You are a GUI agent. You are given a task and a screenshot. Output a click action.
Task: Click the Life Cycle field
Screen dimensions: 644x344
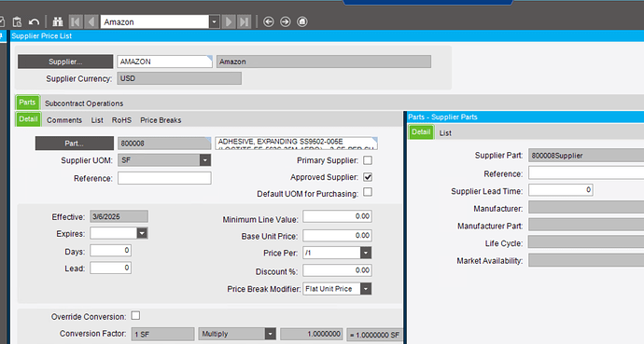coord(586,241)
